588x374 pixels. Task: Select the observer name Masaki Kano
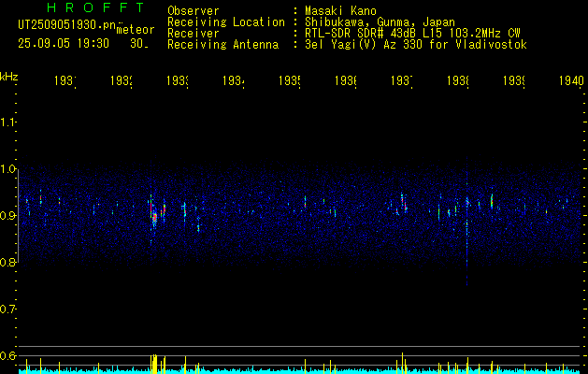(x=340, y=11)
